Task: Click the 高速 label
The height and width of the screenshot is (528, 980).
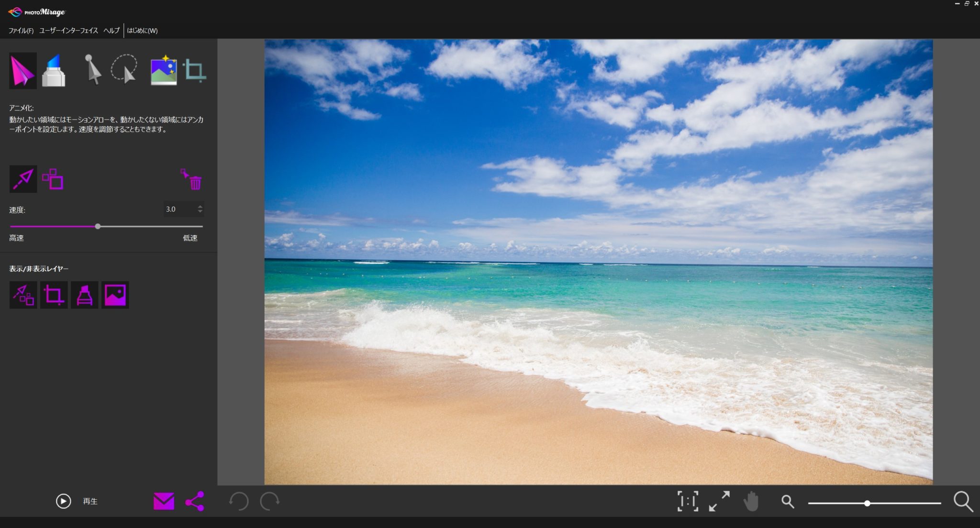Action: click(x=16, y=238)
